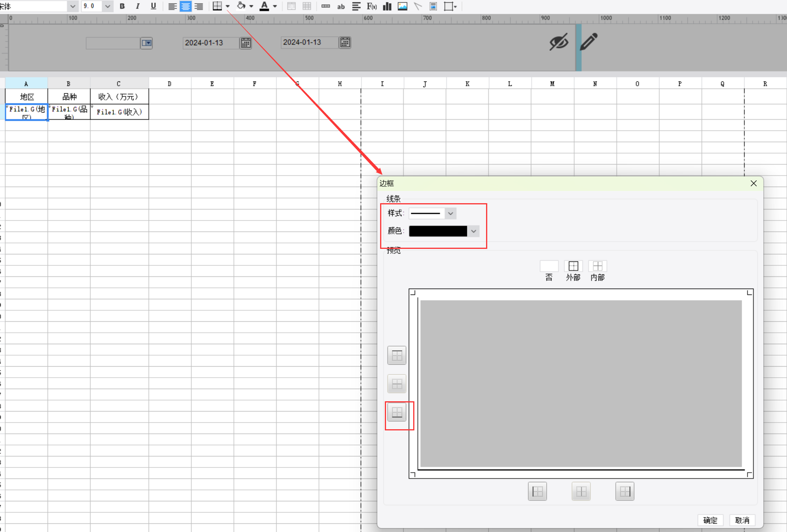Align text right in the toolbar
Screen dimensions: 787x532
click(x=199, y=6)
